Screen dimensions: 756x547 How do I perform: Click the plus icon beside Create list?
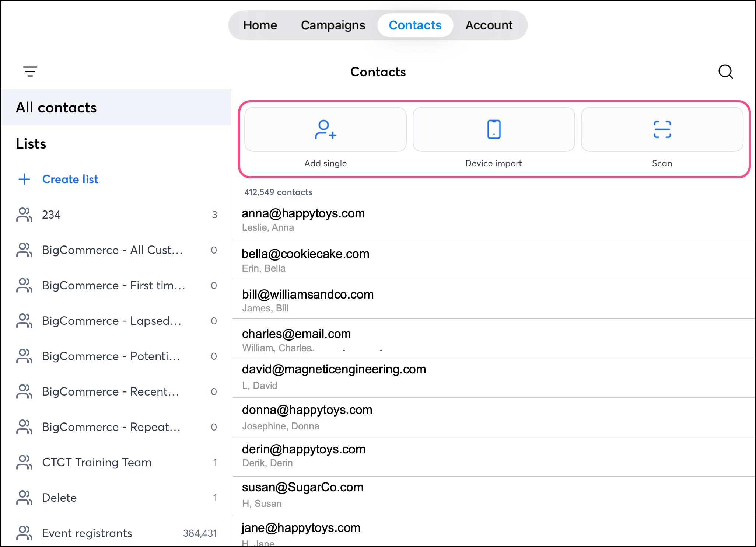click(24, 179)
